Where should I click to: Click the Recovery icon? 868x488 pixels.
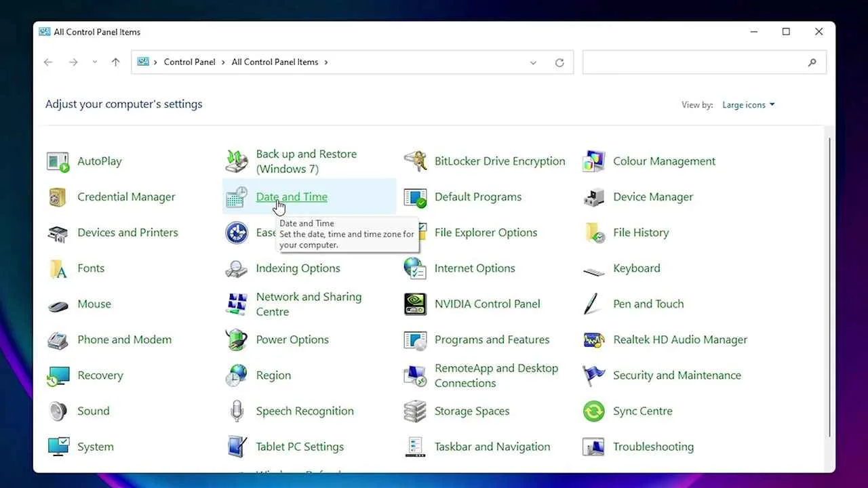(x=58, y=375)
